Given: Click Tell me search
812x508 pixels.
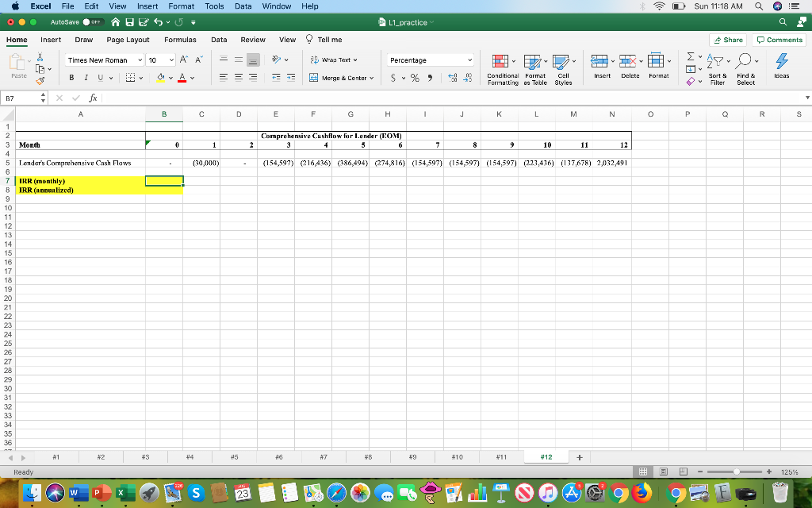Looking at the screenshot, I should [324, 40].
